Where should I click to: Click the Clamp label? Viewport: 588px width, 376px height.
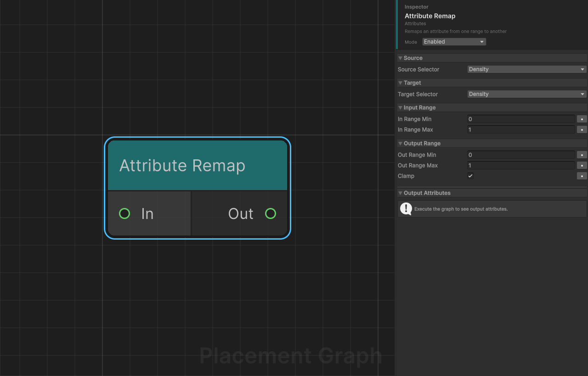pos(406,176)
